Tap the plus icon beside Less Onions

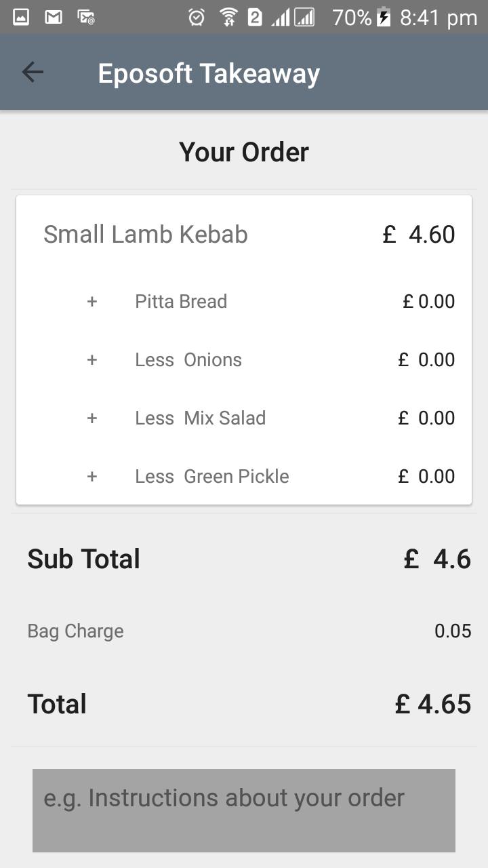(92, 359)
